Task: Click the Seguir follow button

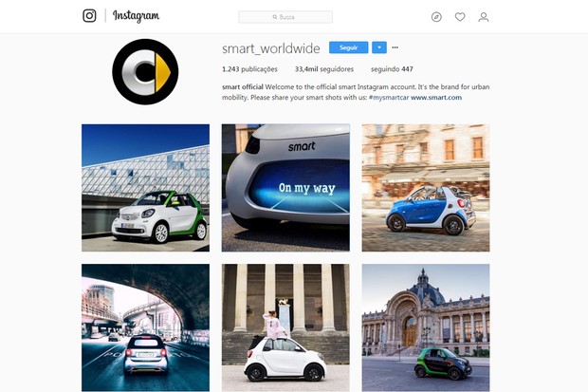Action: tap(348, 47)
